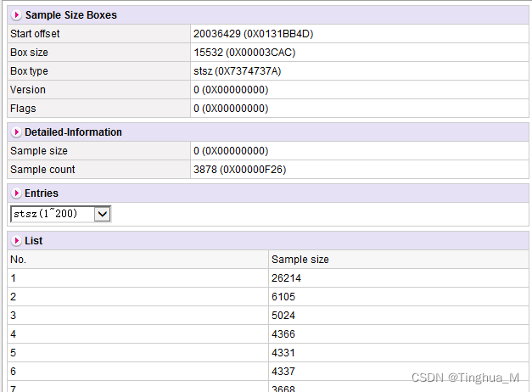
Task: Select sample size 26214 in row 1
Action: click(x=286, y=278)
